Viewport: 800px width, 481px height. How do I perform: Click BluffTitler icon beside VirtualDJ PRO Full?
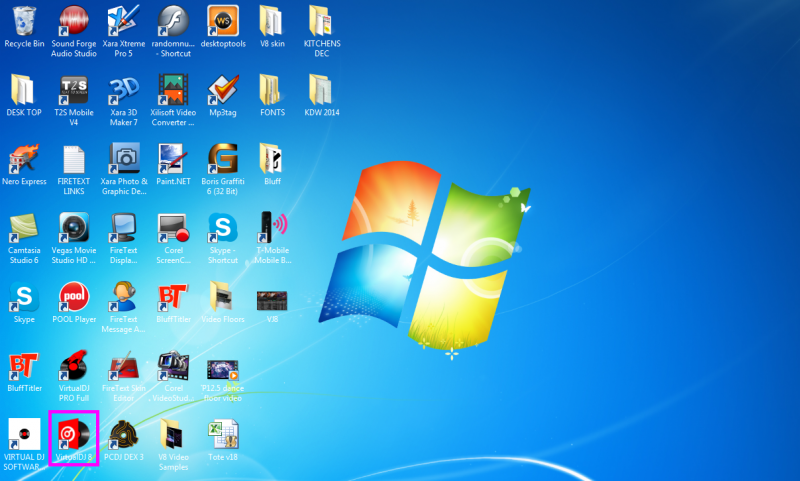coord(24,366)
